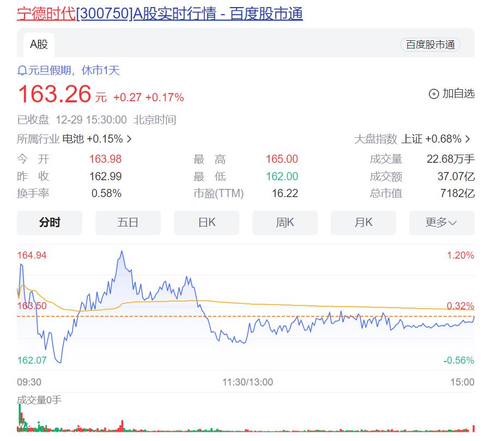Click 总市值 value 7182亿

pyautogui.click(x=457, y=193)
